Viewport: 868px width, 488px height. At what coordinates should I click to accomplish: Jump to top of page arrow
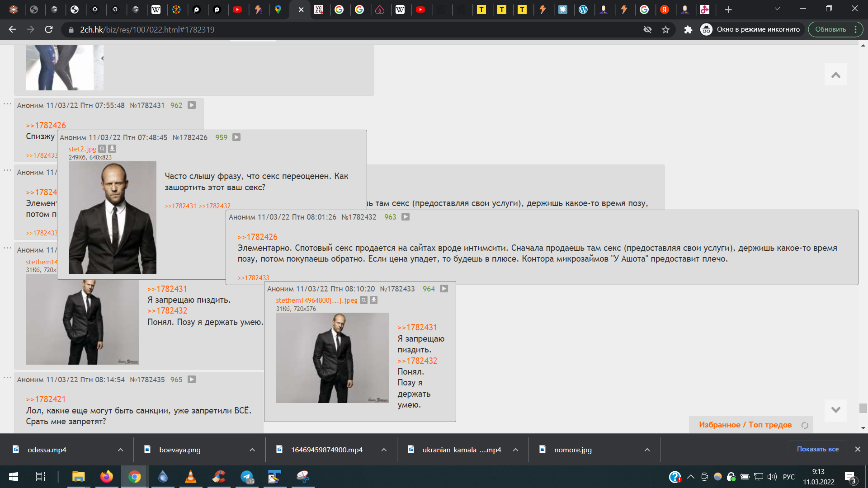[x=835, y=75]
